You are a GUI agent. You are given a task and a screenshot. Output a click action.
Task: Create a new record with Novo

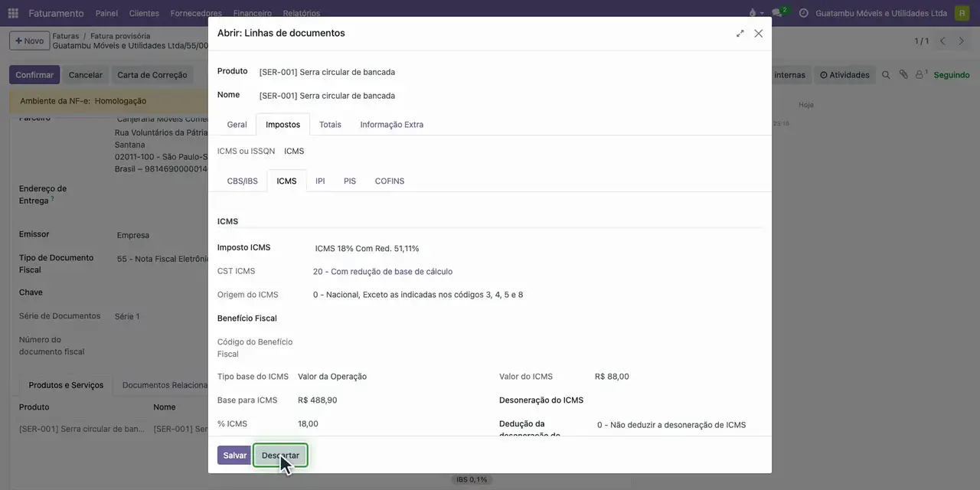(x=29, y=41)
